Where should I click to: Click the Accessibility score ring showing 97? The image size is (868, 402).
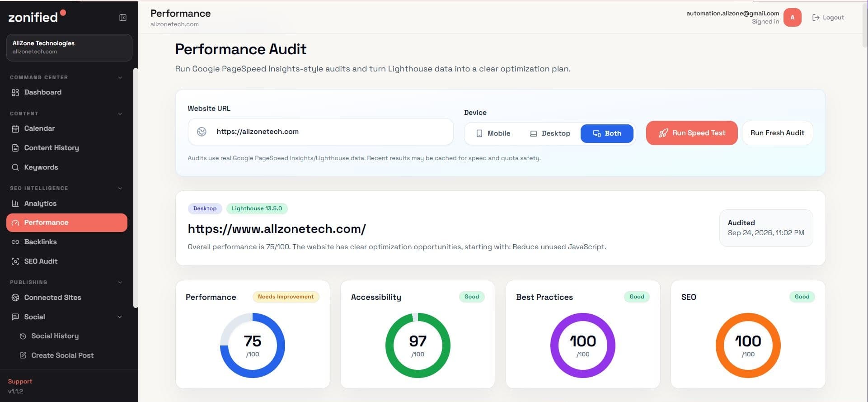pyautogui.click(x=418, y=345)
